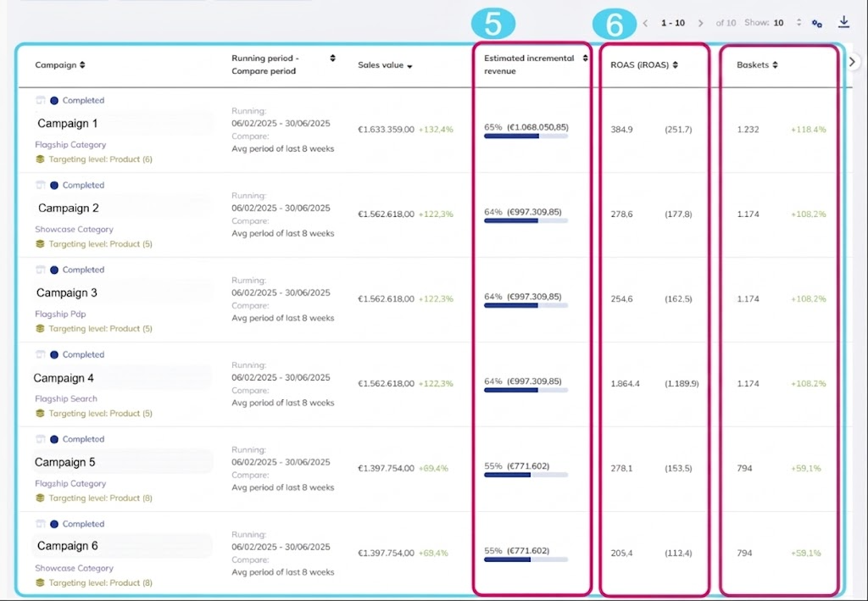Image resolution: width=868 pixels, height=601 pixels.
Task: Click Campaign 6 targeting level product icon
Action: [x=40, y=582]
